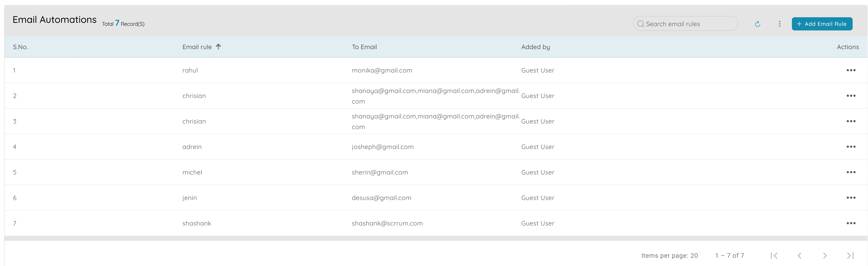
Task: Click the refresh icon beside search
Action: 758,24
